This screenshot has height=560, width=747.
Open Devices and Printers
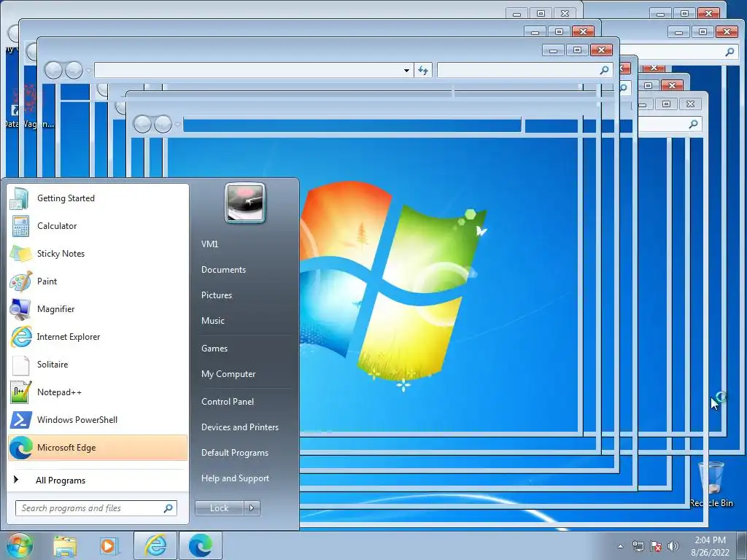(x=240, y=427)
